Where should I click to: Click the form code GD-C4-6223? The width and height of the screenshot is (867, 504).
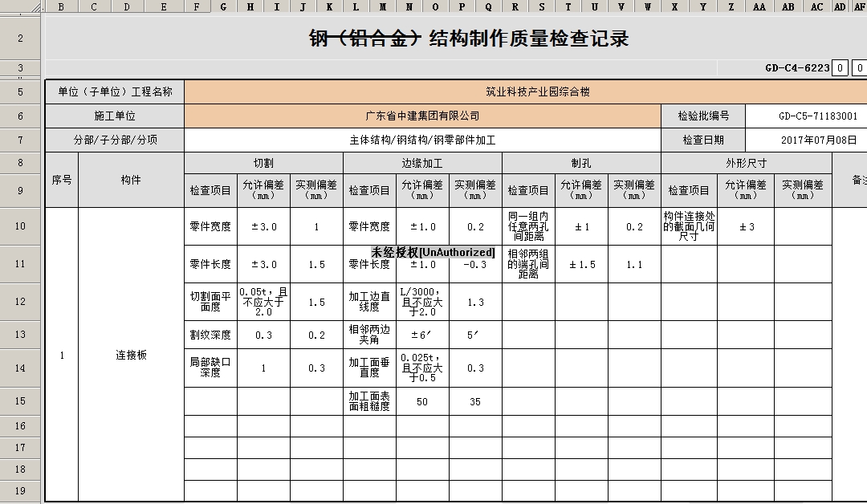point(797,68)
